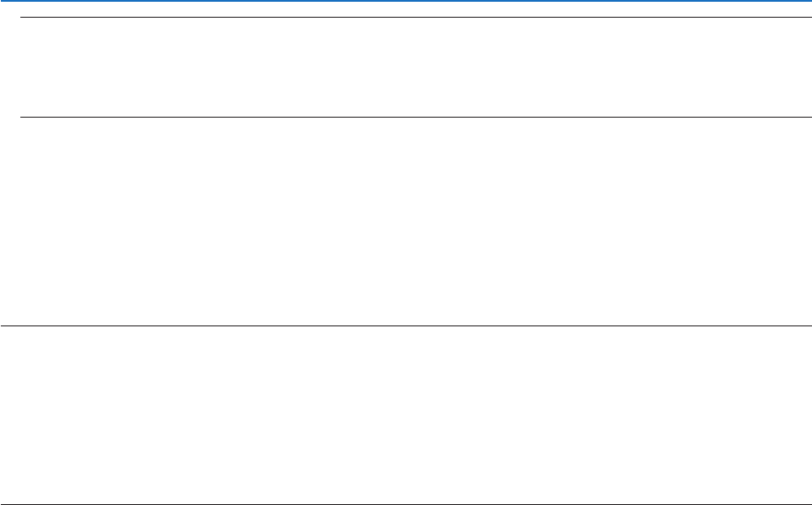812x505 pixels.
Task: Click the third full-width divider line
Action: [x=406, y=326]
